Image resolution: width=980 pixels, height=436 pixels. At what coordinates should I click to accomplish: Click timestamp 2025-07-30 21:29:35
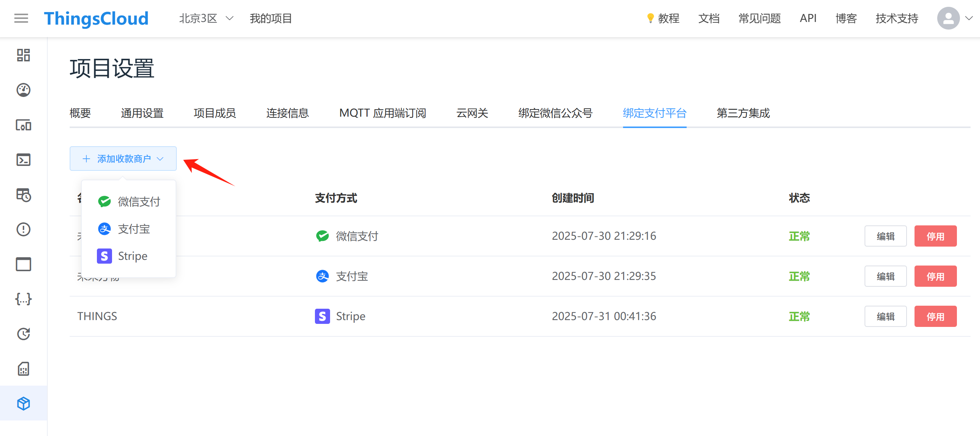[x=604, y=276]
